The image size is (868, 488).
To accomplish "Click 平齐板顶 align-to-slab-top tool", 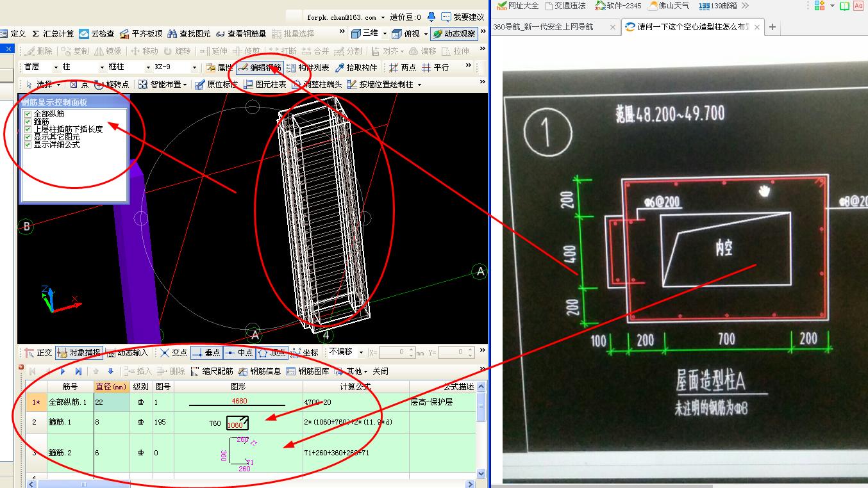I will tap(141, 33).
